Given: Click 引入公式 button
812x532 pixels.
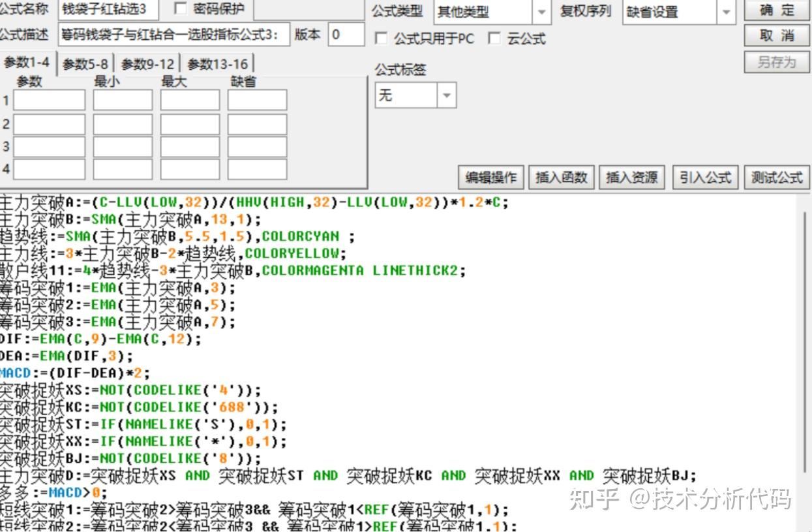Looking at the screenshot, I should 705,178.
